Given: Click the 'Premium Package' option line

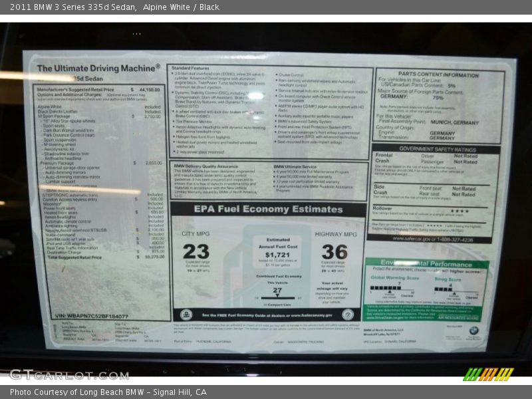Looking at the screenshot, I should (x=101, y=163).
